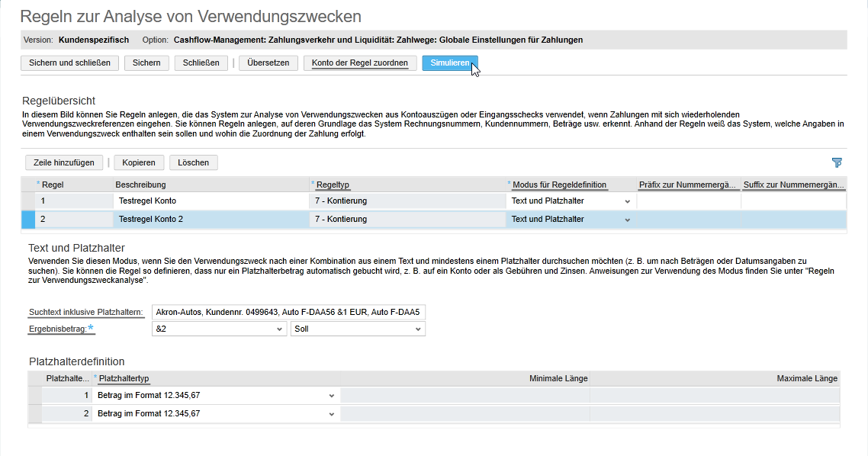Click the Platzhaltertyp column header
The height and width of the screenshot is (456, 868).
(124, 378)
